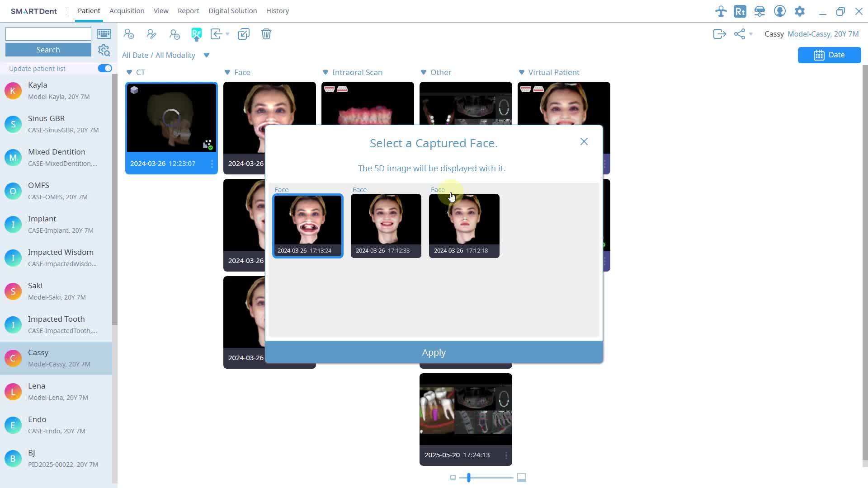Toggle Update patient list switch
Viewport: 868px width, 488px height.
105,68
